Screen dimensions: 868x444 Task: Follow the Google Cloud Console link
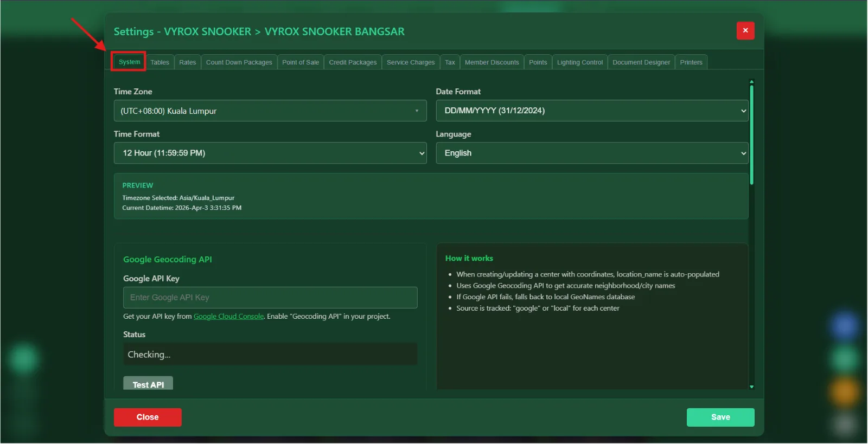click(x=228, y=317)
